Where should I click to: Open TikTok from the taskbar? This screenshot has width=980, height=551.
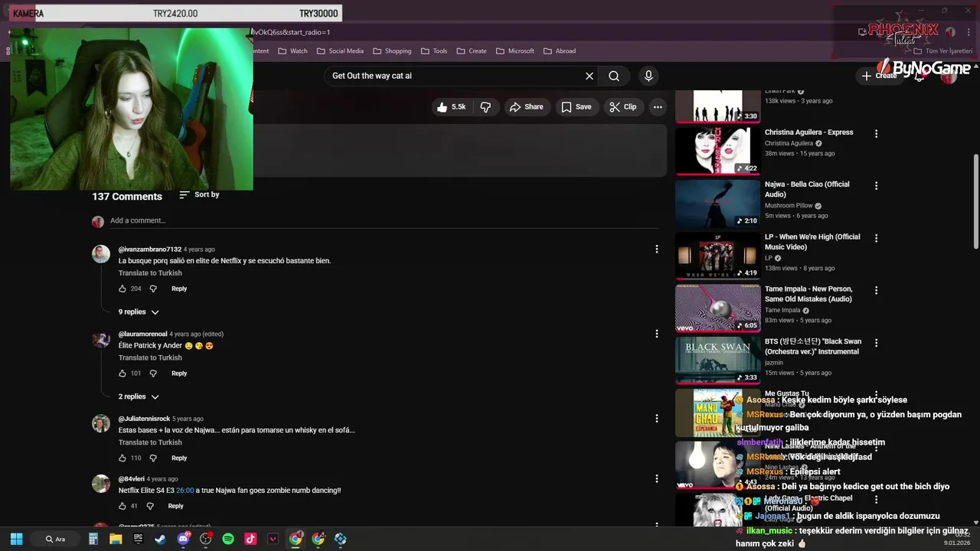[250, 539]
